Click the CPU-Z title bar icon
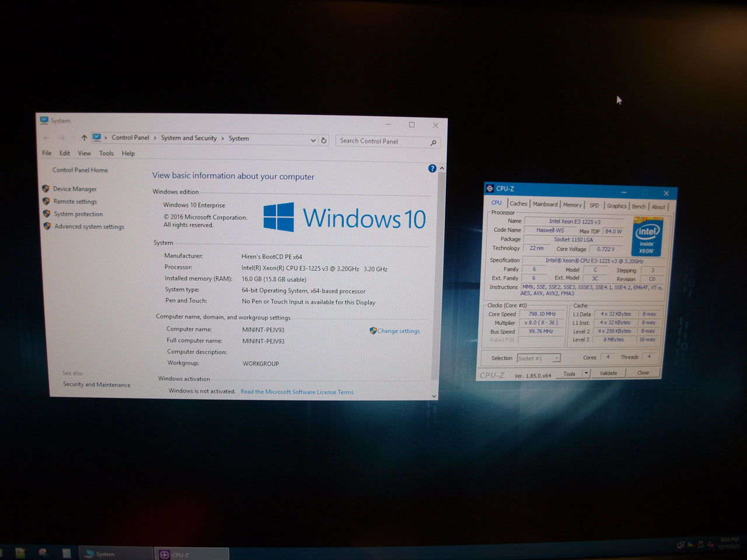The height and width of the screenshot is (560, 747). click(x=490, y=188)
